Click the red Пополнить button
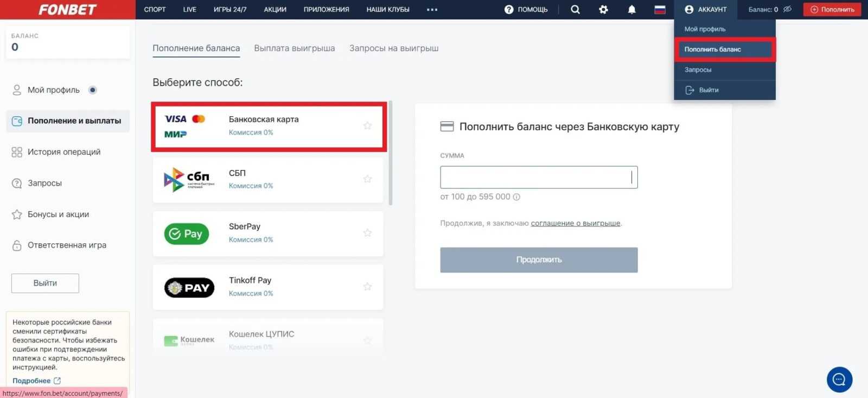 [832, 9]
